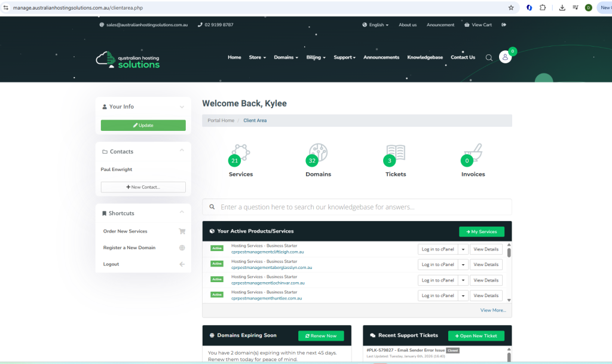Log in to cPanel for cprpestmanagementcliftleigh.com.au
This screenshot has height=364, width=612.
point(437,249)
